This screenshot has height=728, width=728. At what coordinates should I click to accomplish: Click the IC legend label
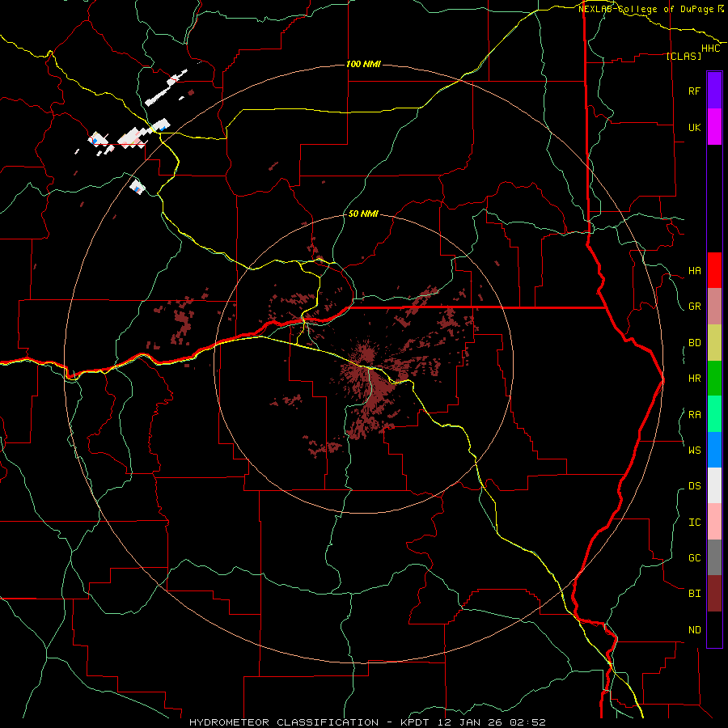pos(694,523)
